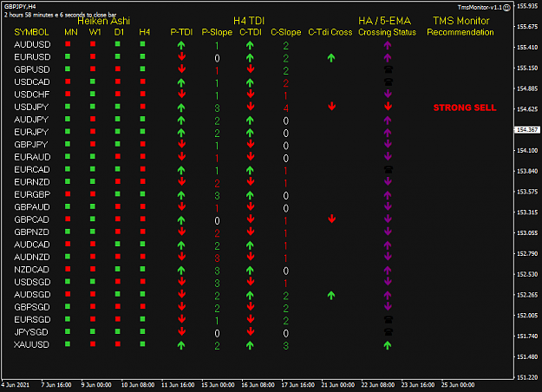Screen dimensions: 542x392
Task: Click the time to close bar text
Action: (x=61, y=15)
